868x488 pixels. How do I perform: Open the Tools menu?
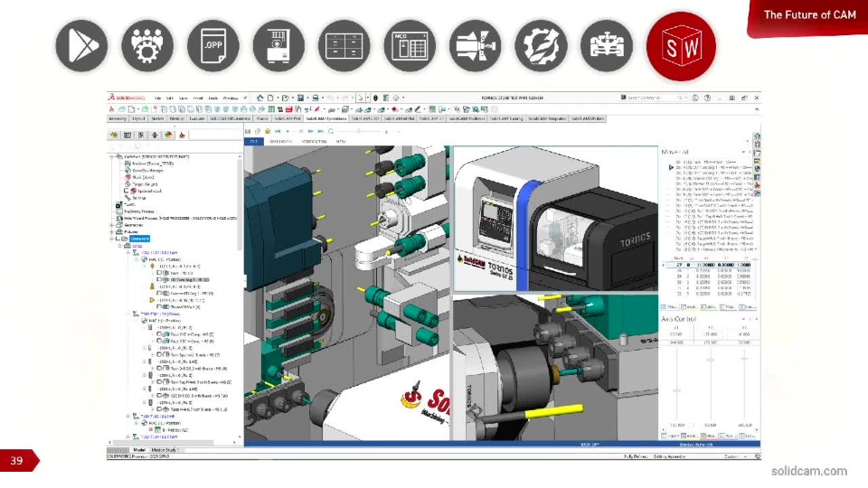pyautogui.click(x=213, y=99)
